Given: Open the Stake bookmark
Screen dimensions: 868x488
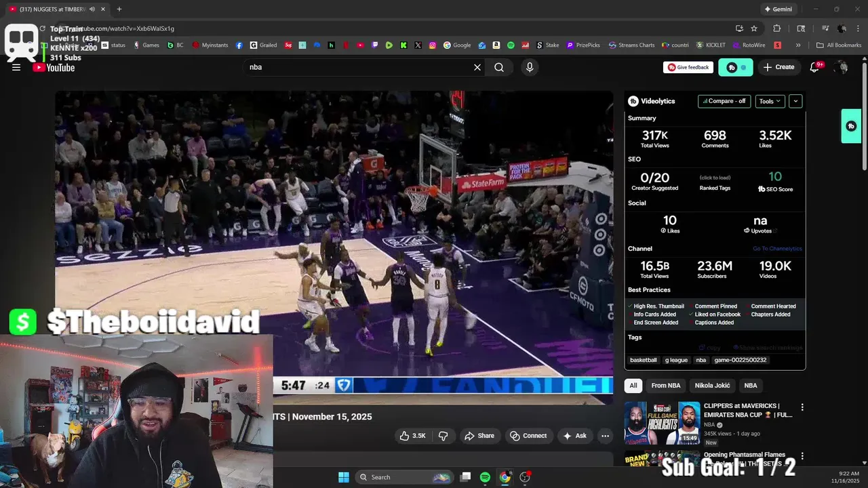Looking at the screenshot, I should pos(548,45).
